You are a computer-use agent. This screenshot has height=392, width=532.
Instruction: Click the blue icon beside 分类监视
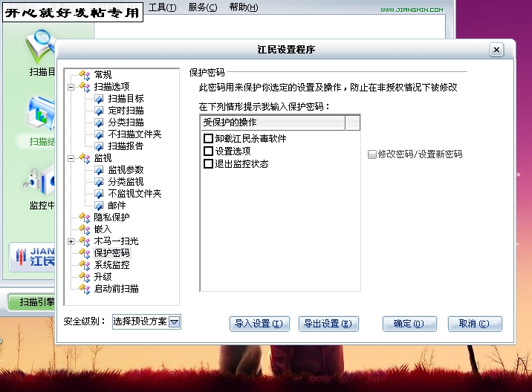[99, 182]
